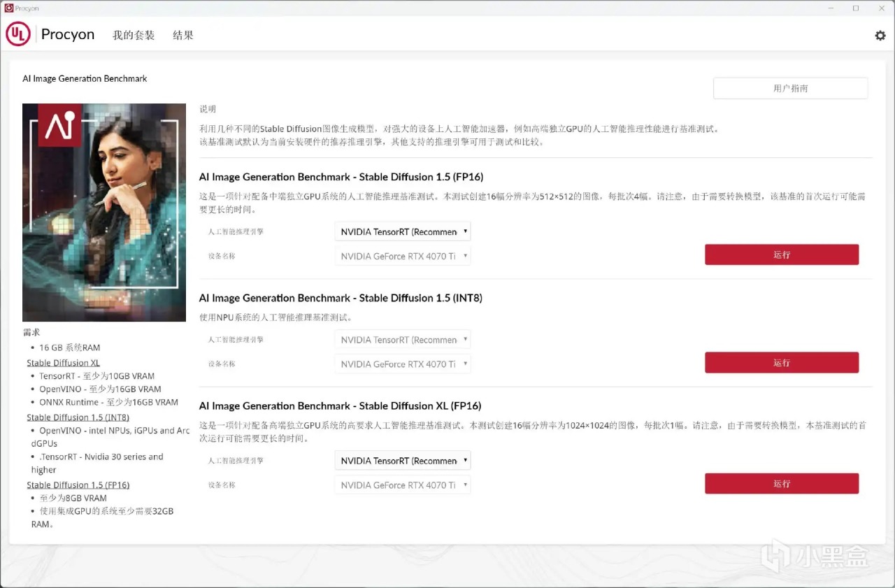Maximize the Procyon window

(856, 8)
